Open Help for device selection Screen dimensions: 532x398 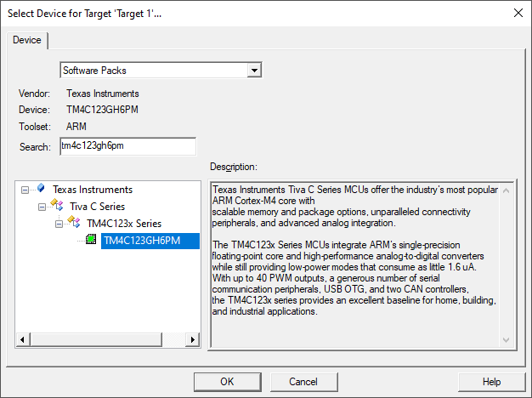tap(491, 382)
